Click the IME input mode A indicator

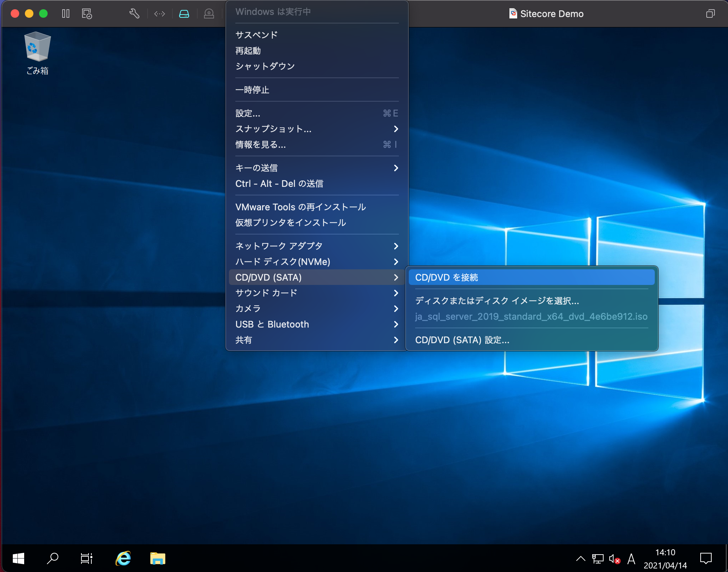(631, 559)
